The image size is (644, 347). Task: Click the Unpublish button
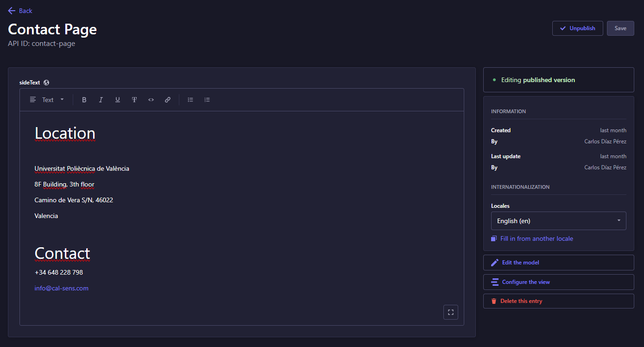577,28
